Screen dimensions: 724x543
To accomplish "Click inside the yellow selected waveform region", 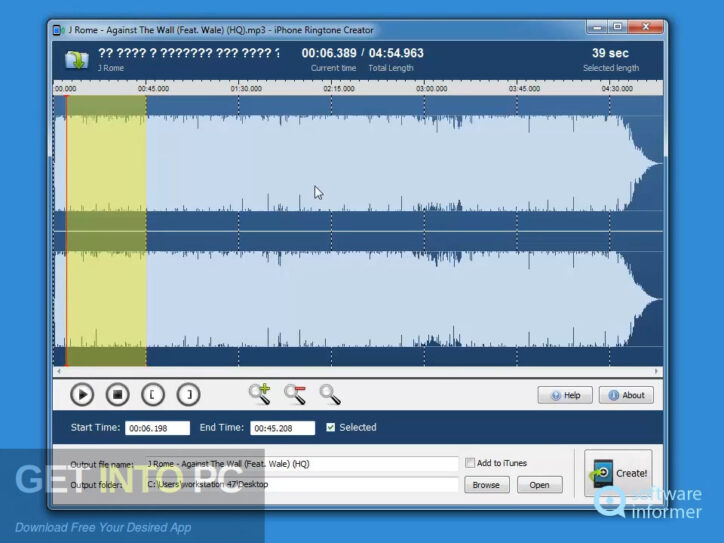I will pos(107,231).
